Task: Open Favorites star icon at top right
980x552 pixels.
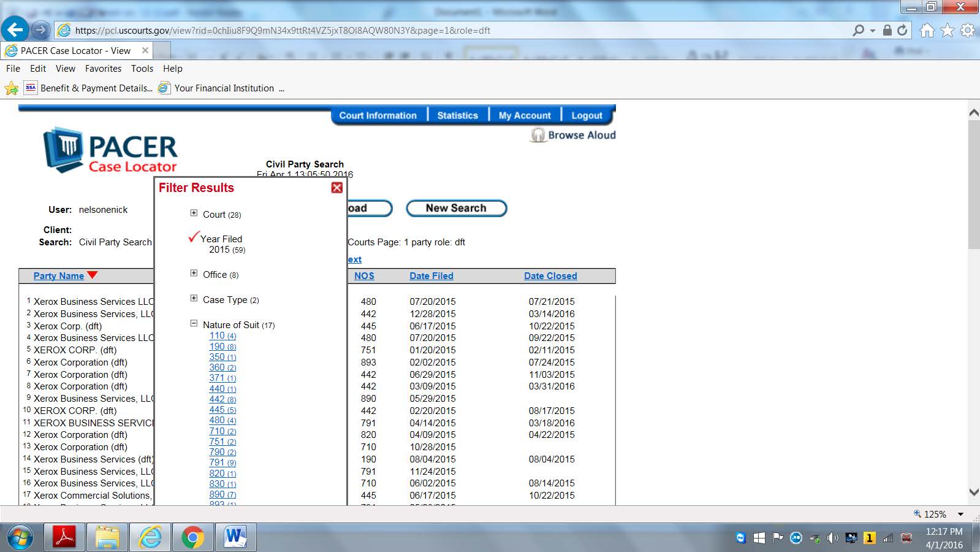Action: (x=948, y=30)
